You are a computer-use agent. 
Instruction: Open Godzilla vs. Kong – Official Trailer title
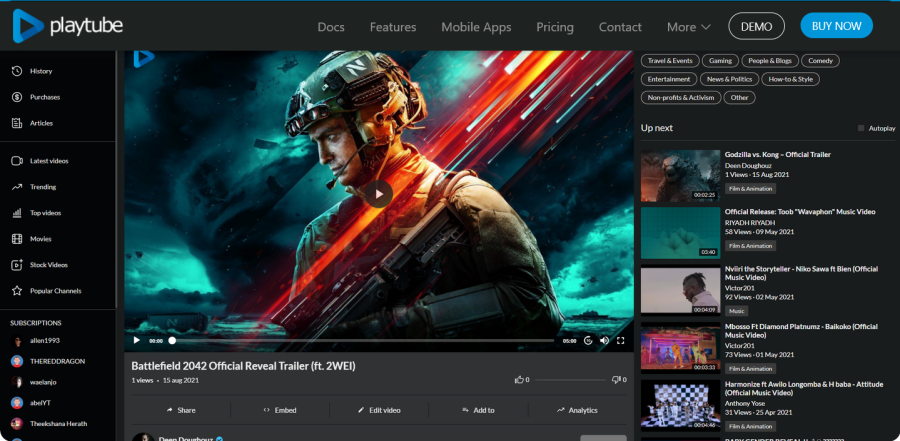pyautogui.click(x=778, y=154)
